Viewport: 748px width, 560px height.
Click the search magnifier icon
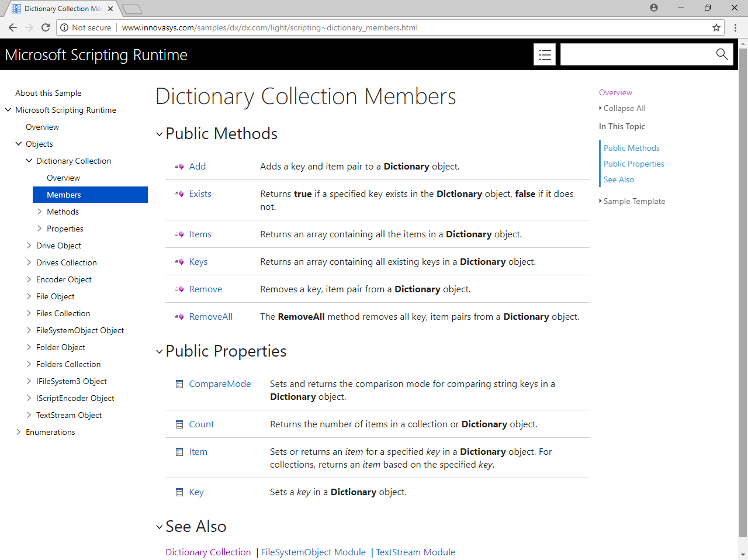click(722, 54)
